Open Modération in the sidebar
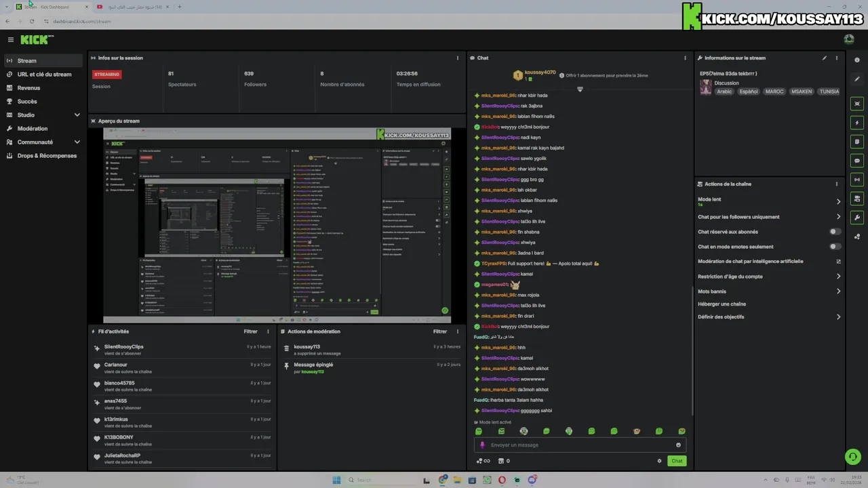Viewport: 868px width, 488px height. coord(43,129)
